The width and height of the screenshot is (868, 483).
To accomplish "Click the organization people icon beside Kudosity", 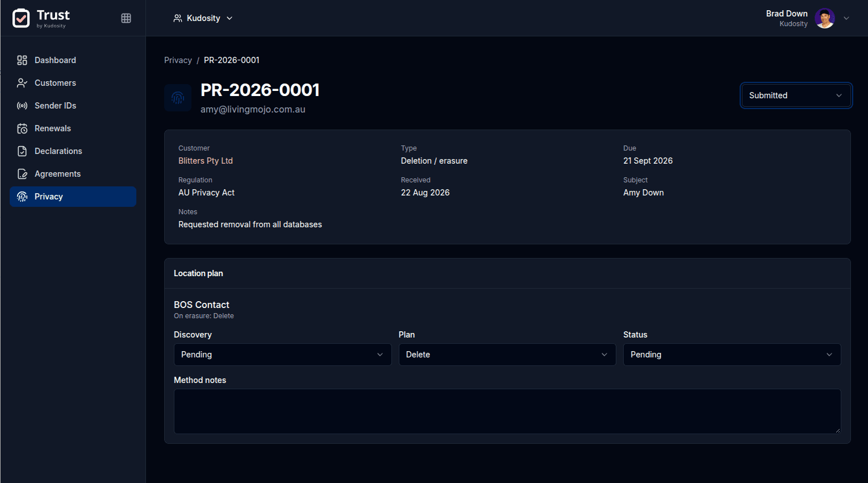I will coord(178,18).
